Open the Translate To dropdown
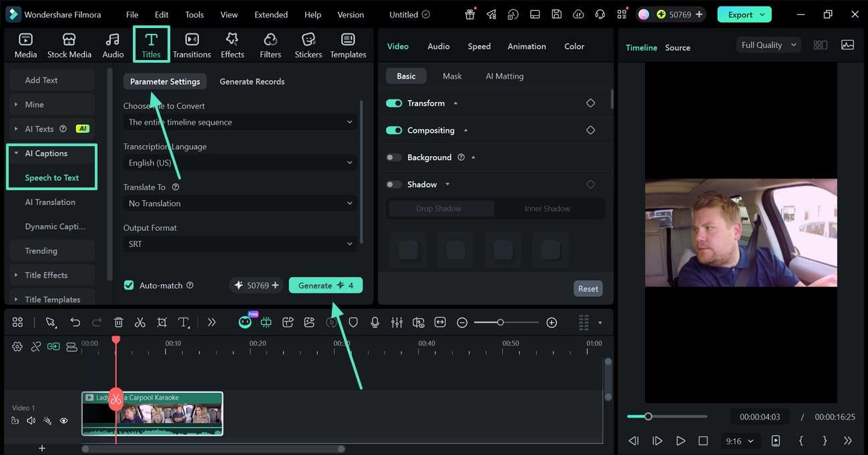 pyautogui.click(x=240, y=203)
